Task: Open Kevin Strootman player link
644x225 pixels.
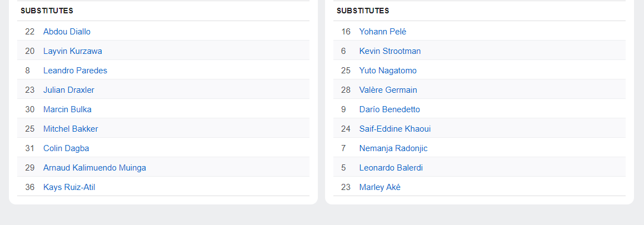Action: pyautogui.click(x=390, y=51)
